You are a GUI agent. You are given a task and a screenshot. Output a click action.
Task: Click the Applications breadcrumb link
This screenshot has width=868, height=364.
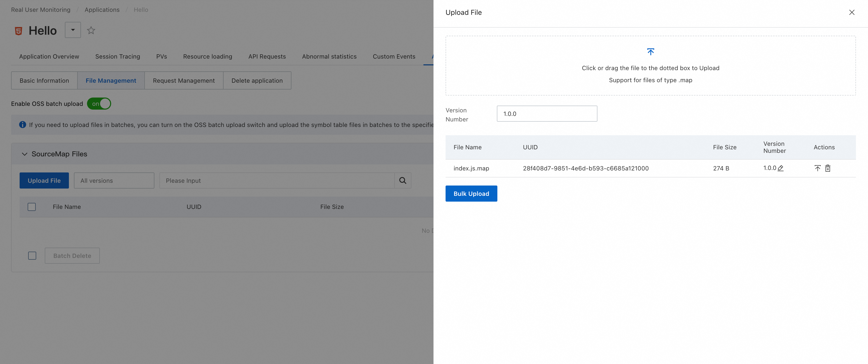[x=102, y=10]
